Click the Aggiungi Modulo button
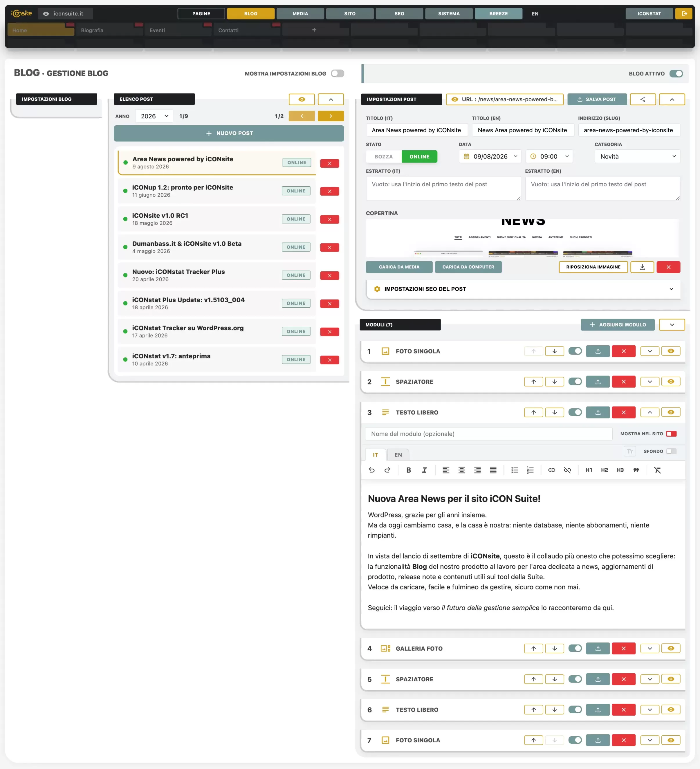 coord(618,325)
